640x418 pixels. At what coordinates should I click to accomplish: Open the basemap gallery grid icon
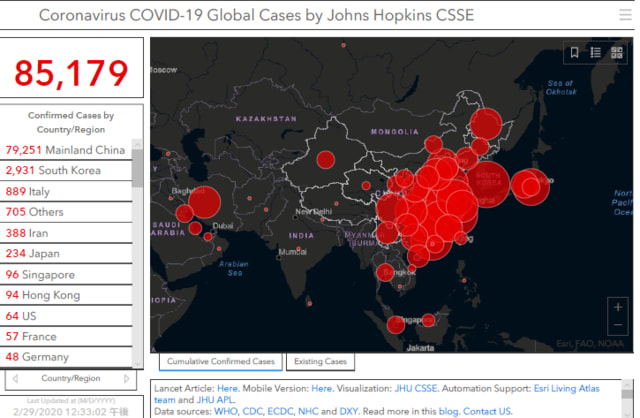617,53
